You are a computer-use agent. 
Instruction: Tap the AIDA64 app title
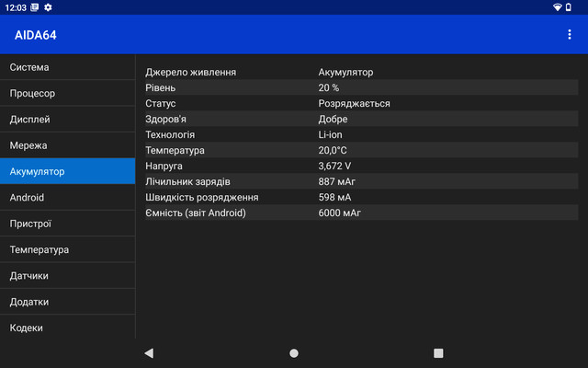pos(36,35)
